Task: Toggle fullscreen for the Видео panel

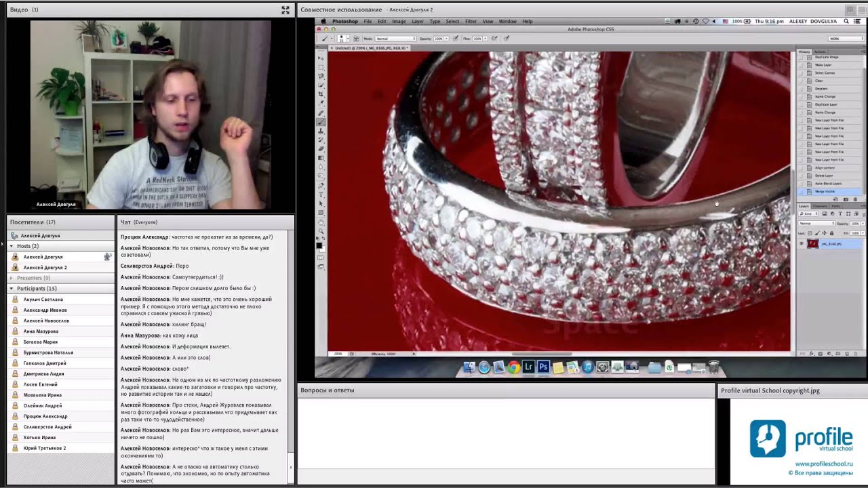Action: point(285,9)
